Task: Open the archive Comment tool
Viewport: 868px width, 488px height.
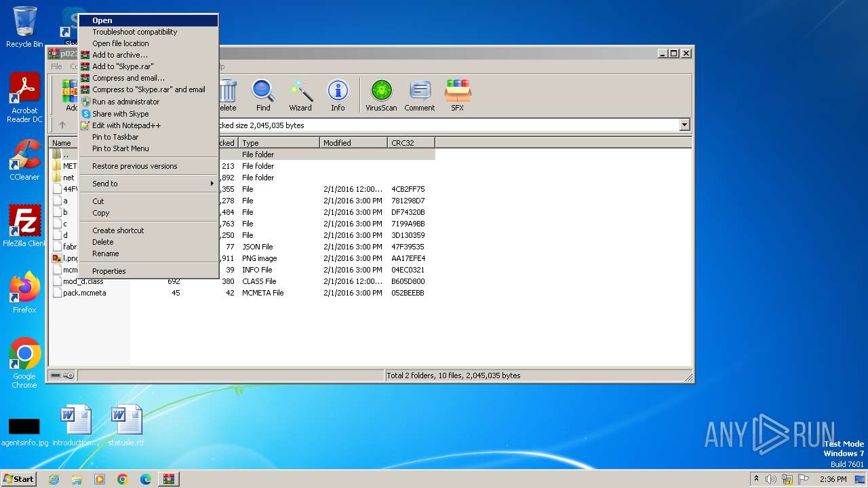Action: point(420,96)
